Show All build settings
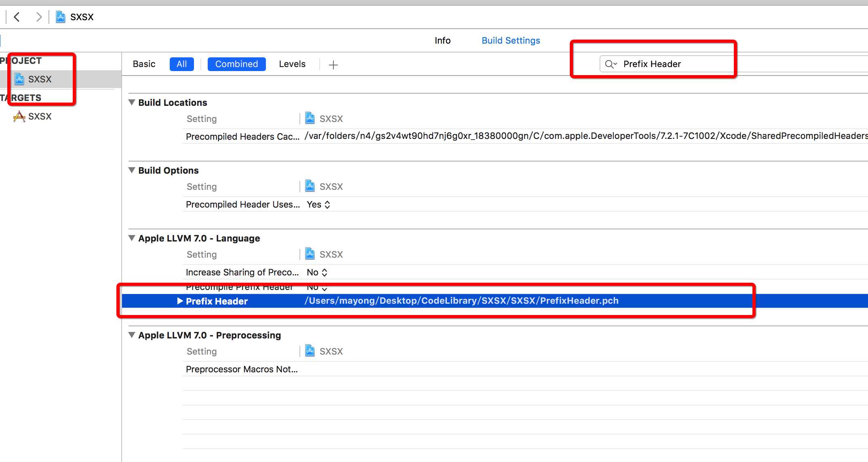 [x=182, y=64]
